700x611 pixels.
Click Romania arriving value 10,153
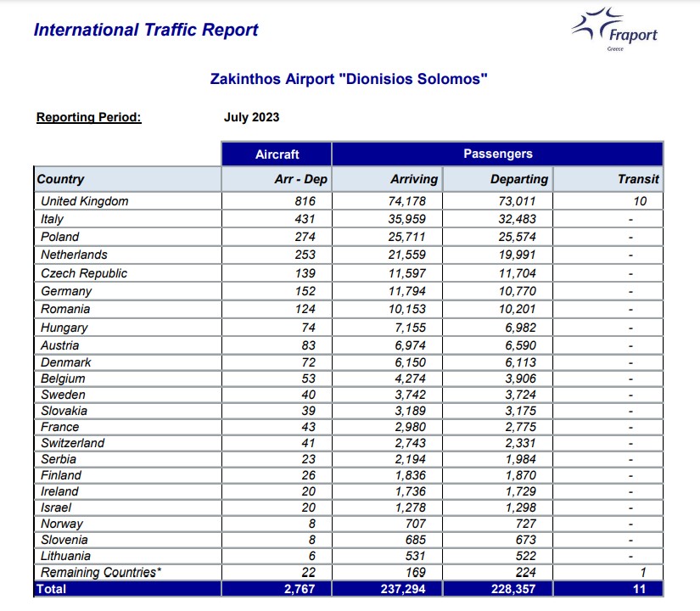click(x=406, y=309)
